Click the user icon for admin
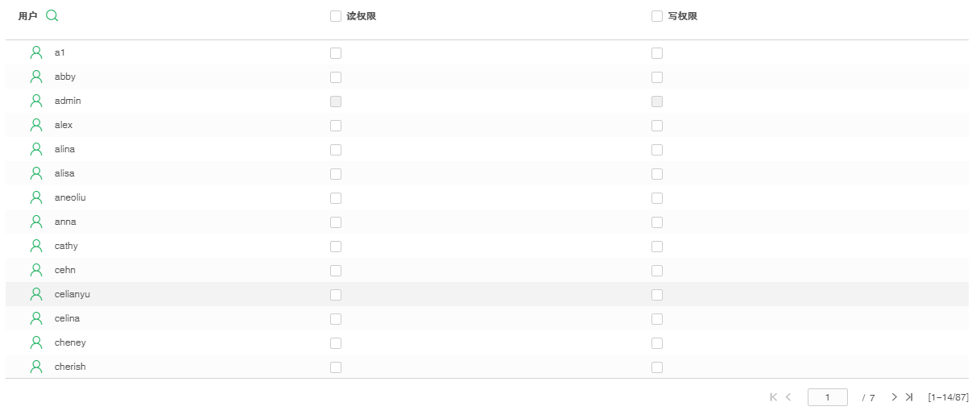Screen dimensions: 980x419 [x=36, y=101]
